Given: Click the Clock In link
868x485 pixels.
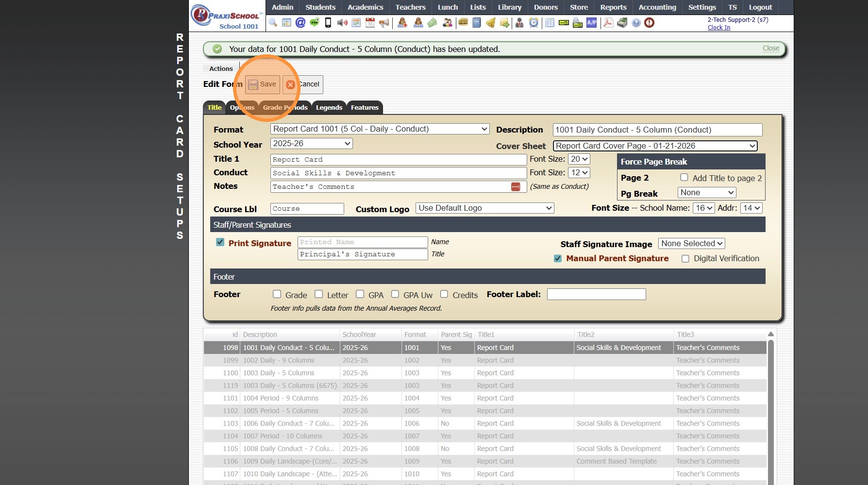Looking at the screenshot, I should click(718, 28).
